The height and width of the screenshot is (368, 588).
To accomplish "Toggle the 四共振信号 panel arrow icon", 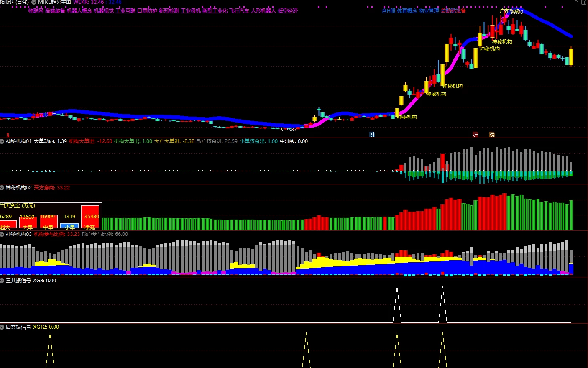I will pyautogui.click(x=2, y=327).
